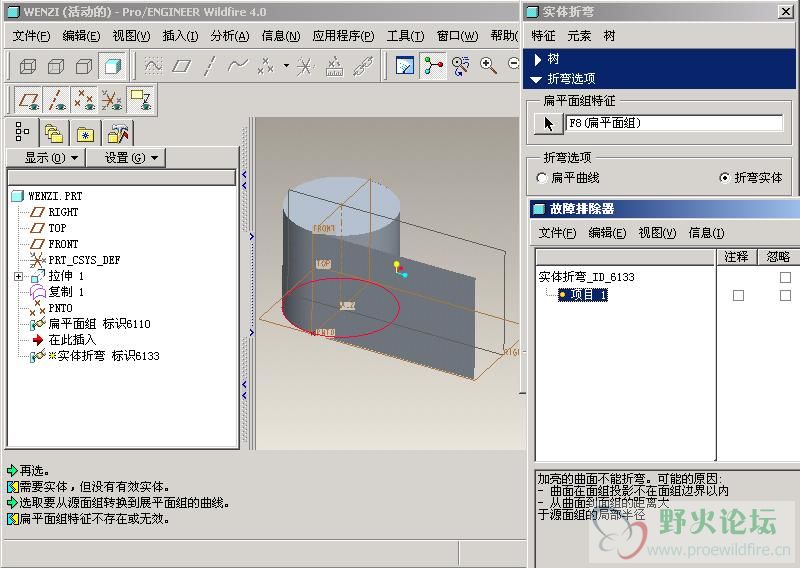Open the folder browser tab
Viewport: 800px width, 568px height.
pos(54,134)
